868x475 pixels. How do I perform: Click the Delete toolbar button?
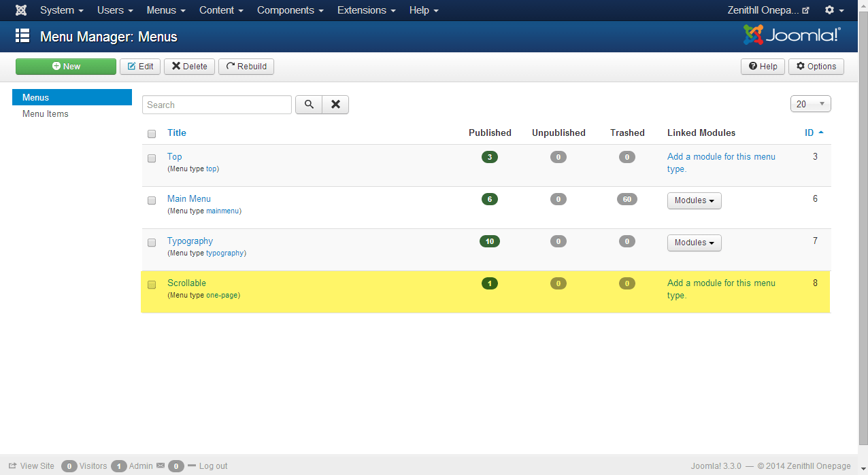189,67
